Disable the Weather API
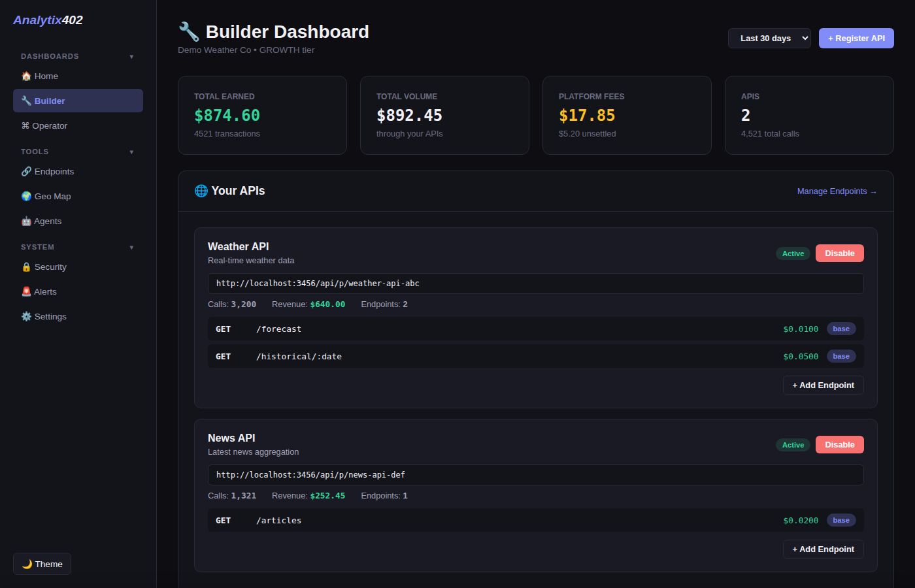The image size is (915, 588). (x=839, y=253)
